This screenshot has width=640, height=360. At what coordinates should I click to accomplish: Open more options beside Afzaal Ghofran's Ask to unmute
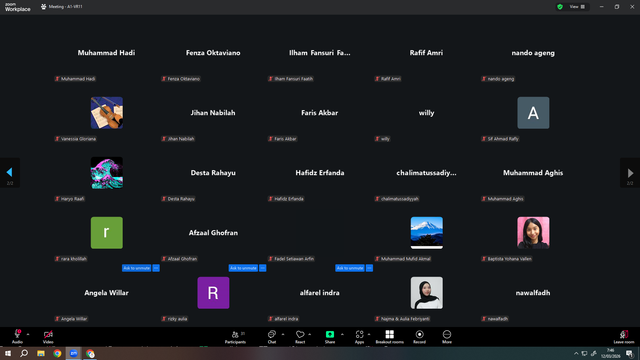click(262, 268)
